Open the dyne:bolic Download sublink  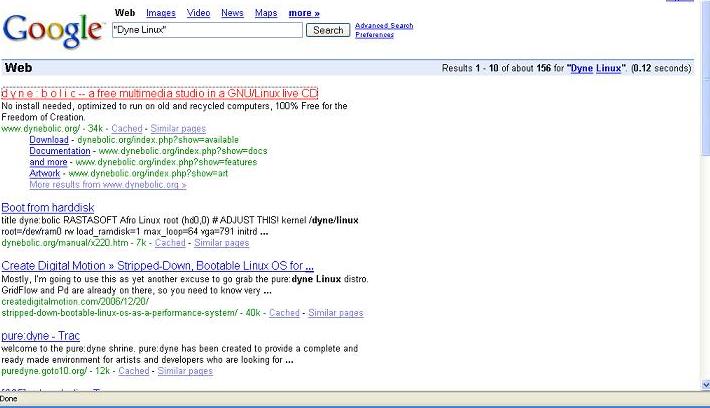coord(49,140)
